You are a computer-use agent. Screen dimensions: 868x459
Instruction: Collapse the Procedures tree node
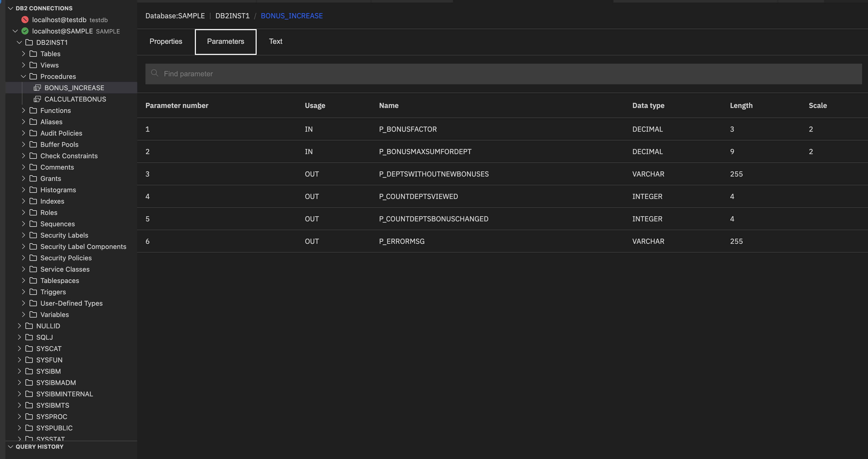pyautogui.click(x=24, y=76)
